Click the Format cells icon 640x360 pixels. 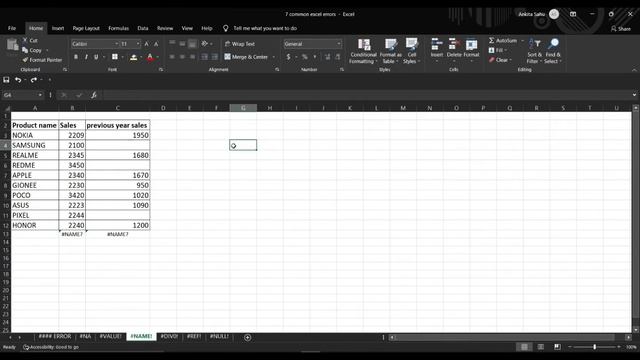471,44
